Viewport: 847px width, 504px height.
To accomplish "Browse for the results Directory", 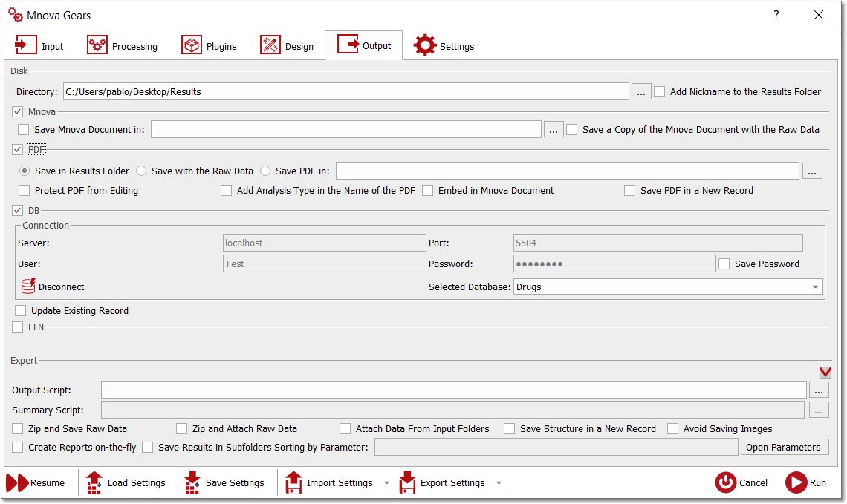I will pyautogui.click(x=640, y=92).
